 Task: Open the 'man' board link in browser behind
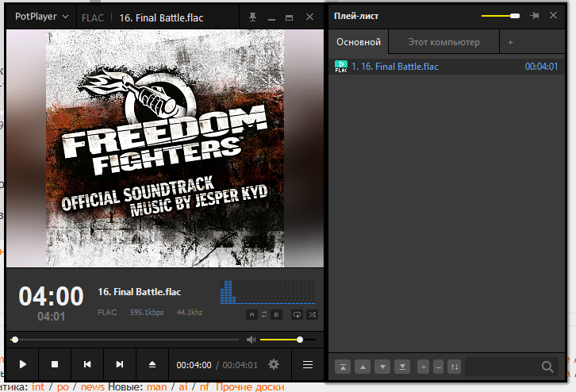pos(157,387)
